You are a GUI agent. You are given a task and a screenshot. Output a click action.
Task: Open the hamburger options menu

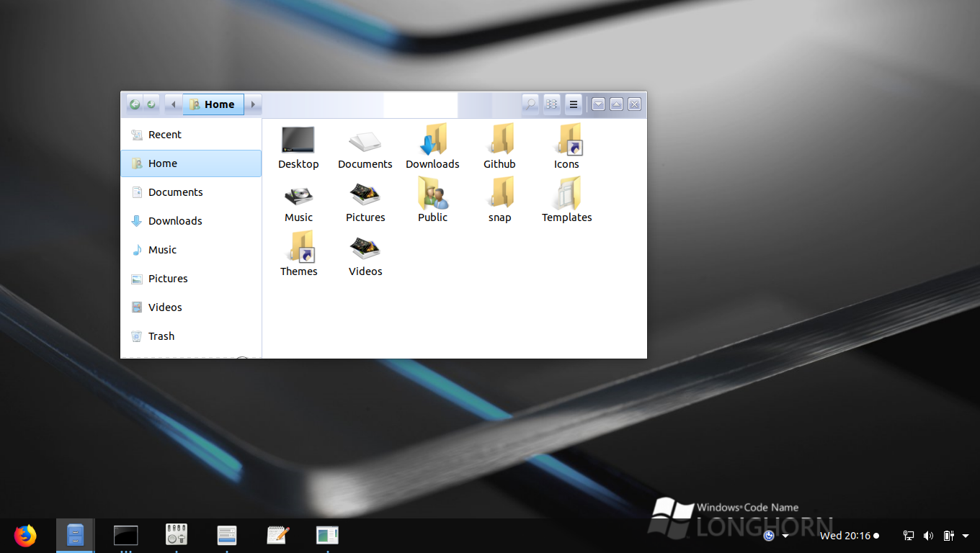click(x=574, y=104)
